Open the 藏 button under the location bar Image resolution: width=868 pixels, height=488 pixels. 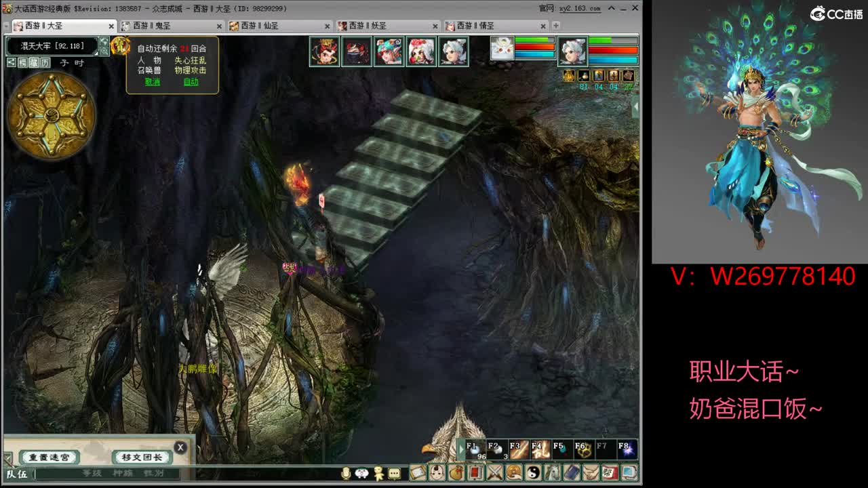[x=34, y=62]
